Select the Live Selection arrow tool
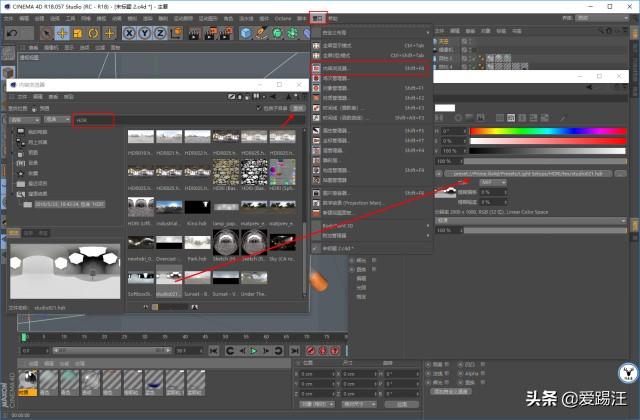Image resolution: width=640 pixels, height=420 pixels. [x=46, y=33]
